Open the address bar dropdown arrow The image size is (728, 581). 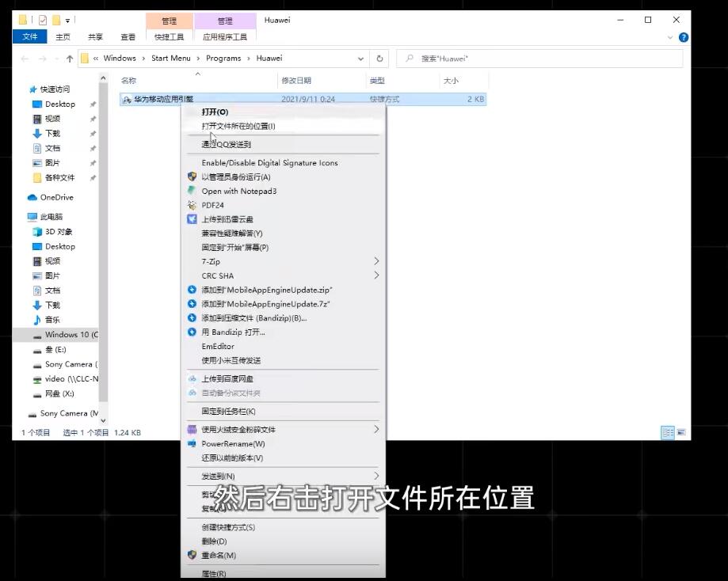tap(360, 58)
